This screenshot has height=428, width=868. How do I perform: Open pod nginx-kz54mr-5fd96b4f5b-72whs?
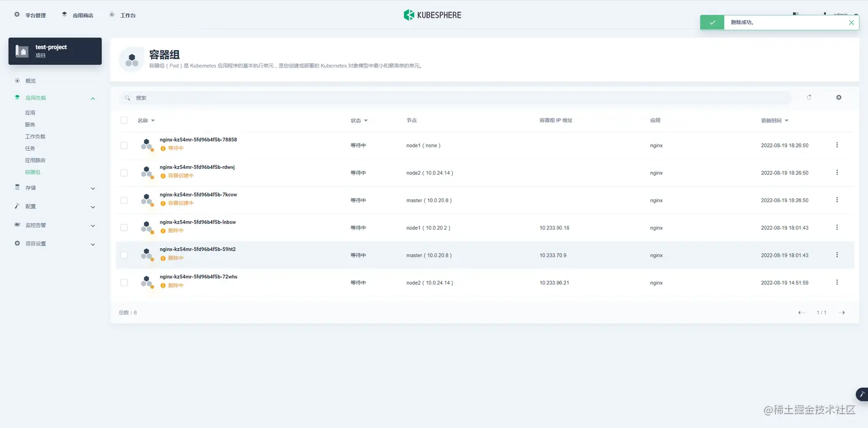point(198,277)
